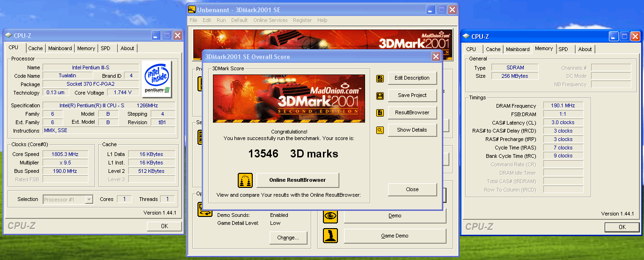Switch to Mainboard tab in right CPU-Z
This screenshot has width=644, height=260.
point(518,49)
